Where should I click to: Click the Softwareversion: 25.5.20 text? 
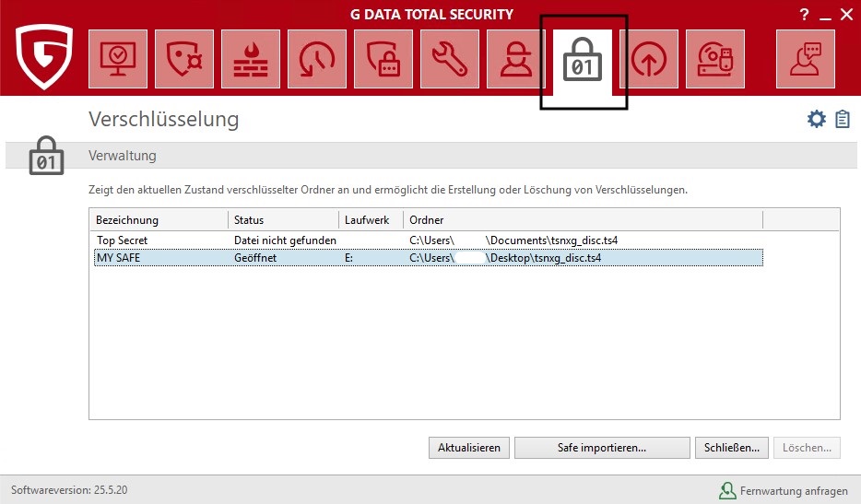(x=69, y=490)
